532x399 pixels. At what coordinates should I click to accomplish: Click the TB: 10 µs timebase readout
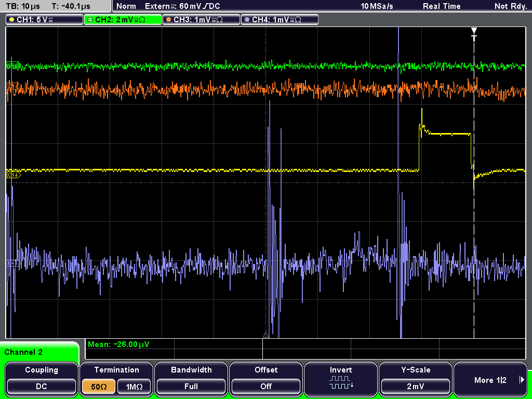pos(23,6)
